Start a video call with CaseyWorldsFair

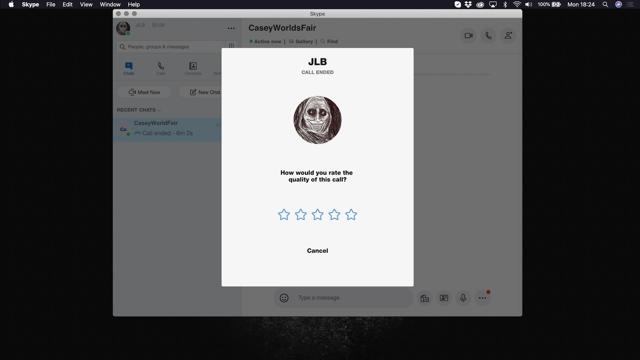(469, 36)
